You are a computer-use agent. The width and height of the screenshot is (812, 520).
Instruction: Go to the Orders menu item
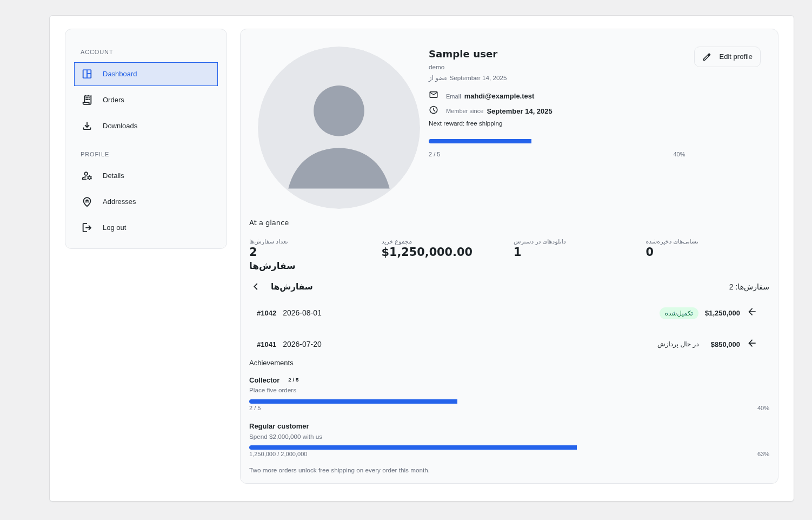click(x=146, y=100)
